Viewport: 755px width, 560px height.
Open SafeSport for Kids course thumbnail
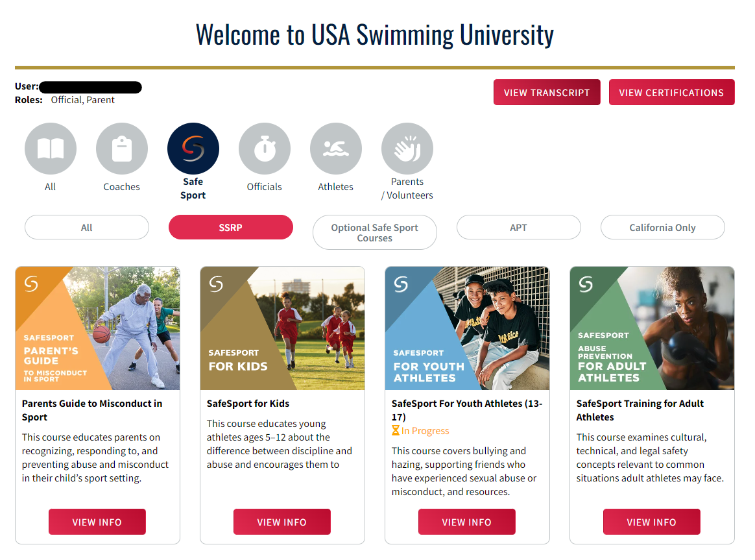(283, 328)
